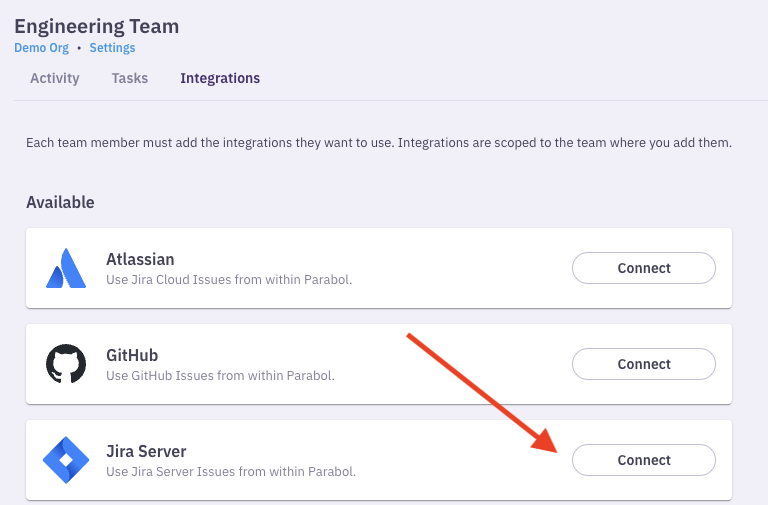Image resolution: width=768 pixels, height=505 pixels.
Task: Click the integrations scope notice text
Action: point(379,143)
